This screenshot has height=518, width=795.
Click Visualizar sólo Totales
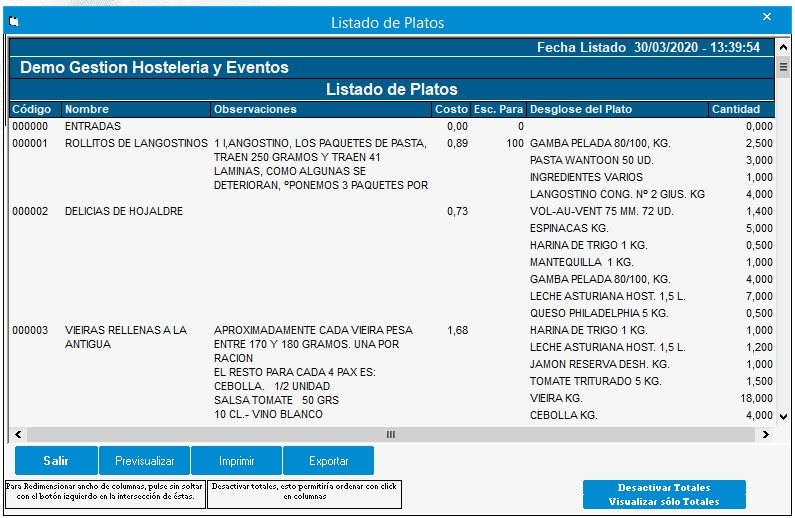(664, 501)
